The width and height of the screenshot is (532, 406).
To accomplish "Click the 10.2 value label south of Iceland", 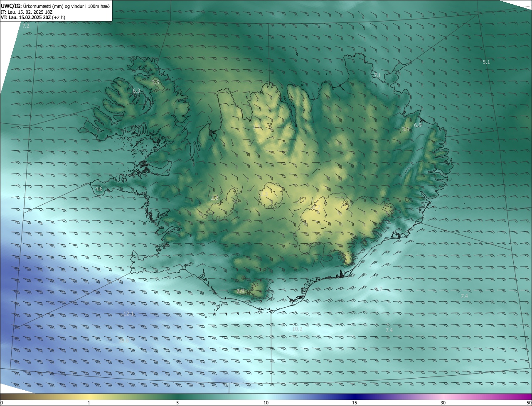I will (x=297, y=329).
